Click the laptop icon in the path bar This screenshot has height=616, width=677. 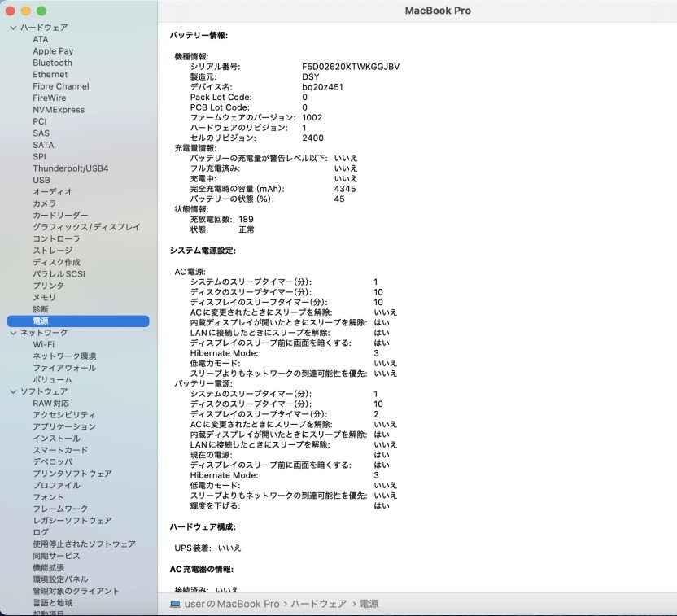coord(175,604)
